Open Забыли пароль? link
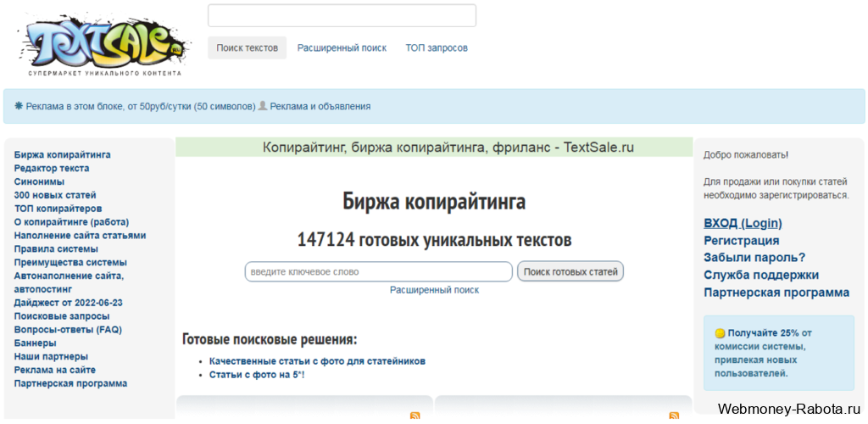The image size is (868, 424). click(x=754, y=258)
